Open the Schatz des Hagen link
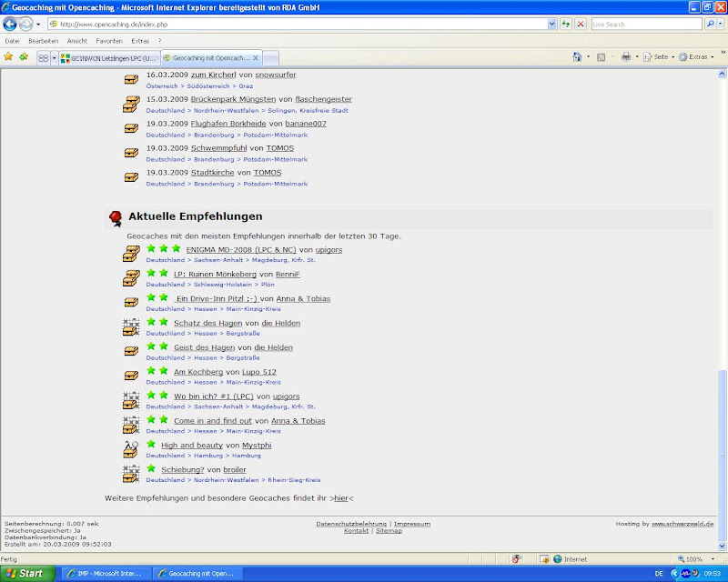 [208, 323]
